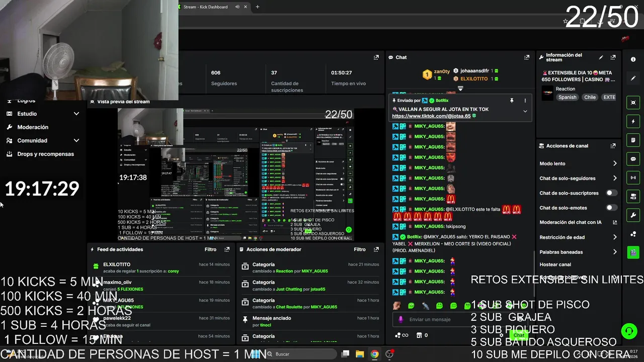
Task: Open Google Chrome from the taskbar
Action: coord(374,354)
